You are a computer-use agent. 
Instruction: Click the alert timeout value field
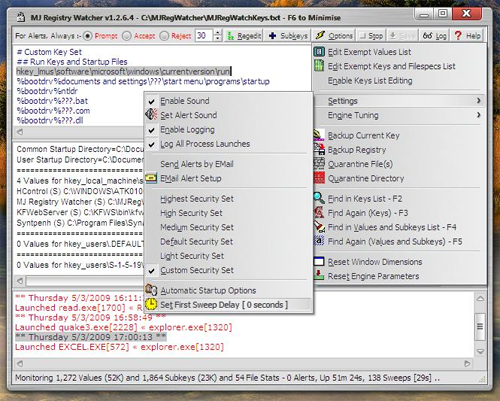pyautogui.click(x=204, y=36)
